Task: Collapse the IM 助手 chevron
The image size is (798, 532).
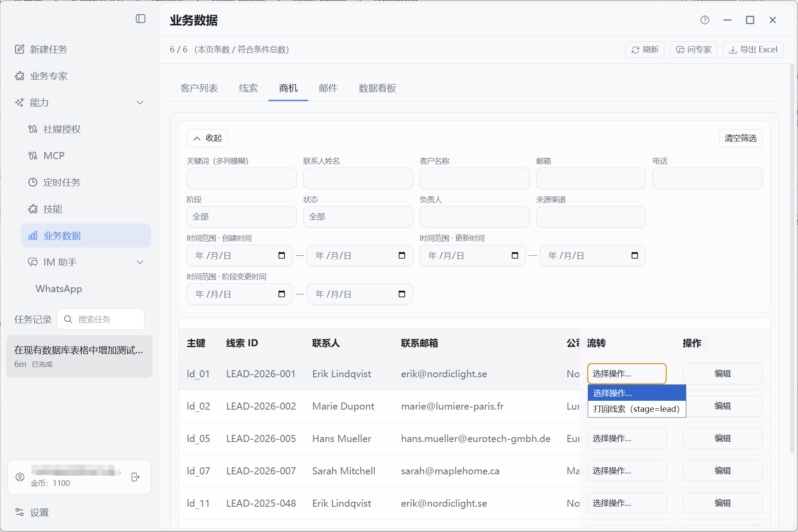Action: pos(140,262)
